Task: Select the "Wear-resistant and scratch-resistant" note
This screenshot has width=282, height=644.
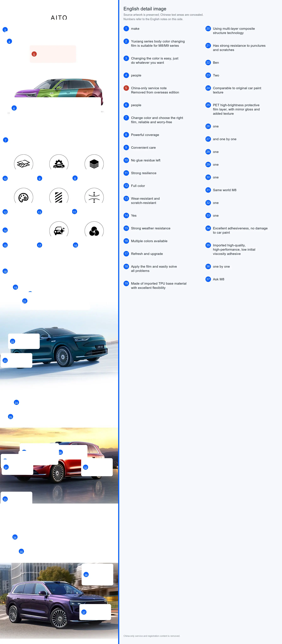Action: (x=145, y=201)
